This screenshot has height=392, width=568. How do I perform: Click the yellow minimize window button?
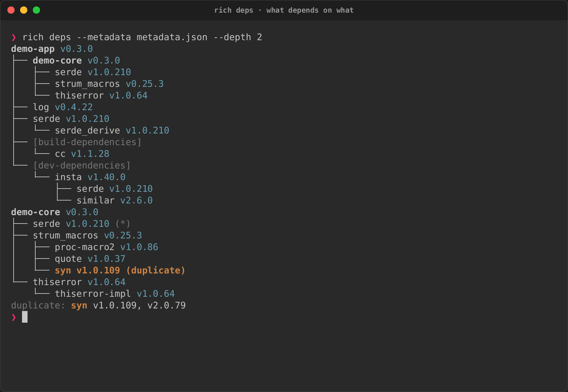24,10
